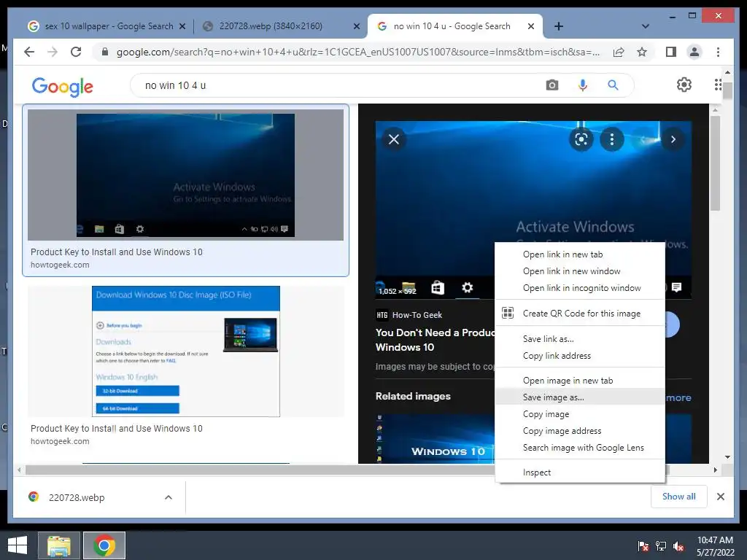Go to the Google logo homepage

(63, 86)
